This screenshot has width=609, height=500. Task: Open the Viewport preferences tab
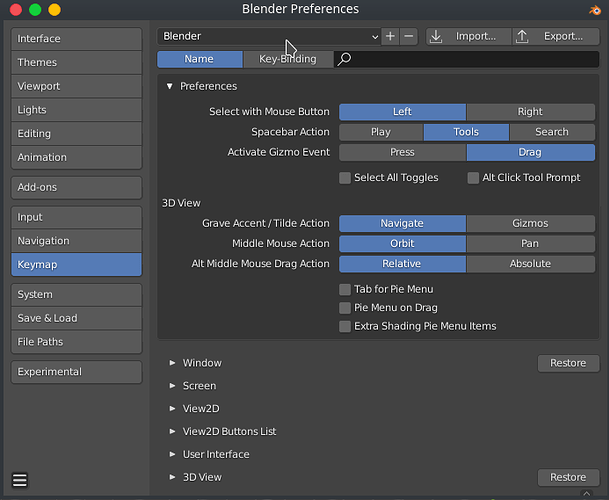point(77,86)
